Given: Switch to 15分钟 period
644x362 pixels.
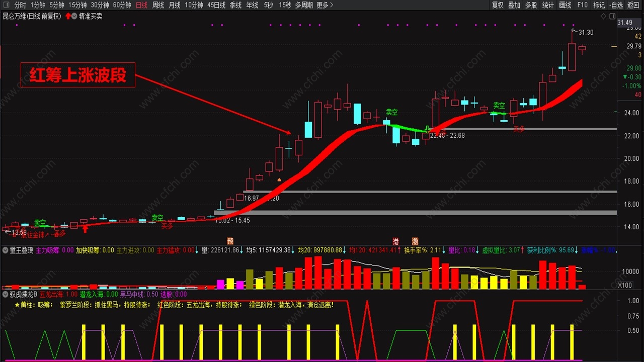Looking at the screenshot, I should click(x=77, y=5).
